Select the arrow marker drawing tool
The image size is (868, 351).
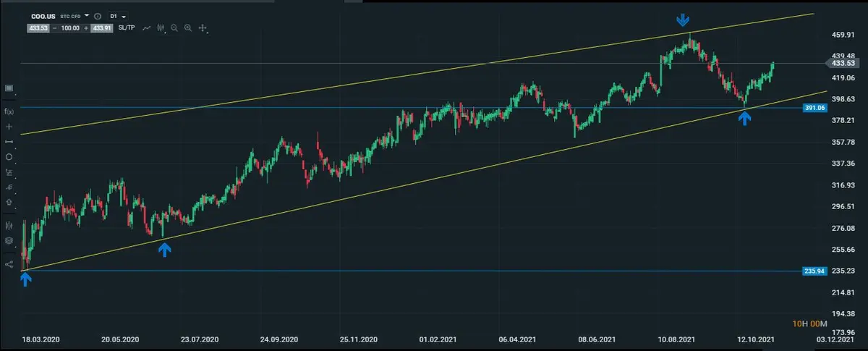(x=9, y=203)
